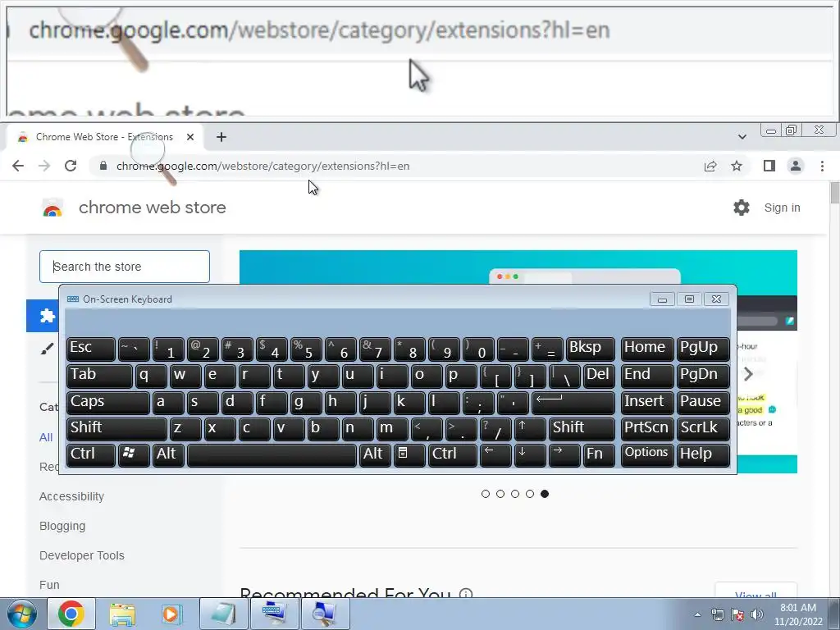This screenshot has height=630, width=840.
Task: Open Windows Explorer folder in taskbar
Action: 122,614
